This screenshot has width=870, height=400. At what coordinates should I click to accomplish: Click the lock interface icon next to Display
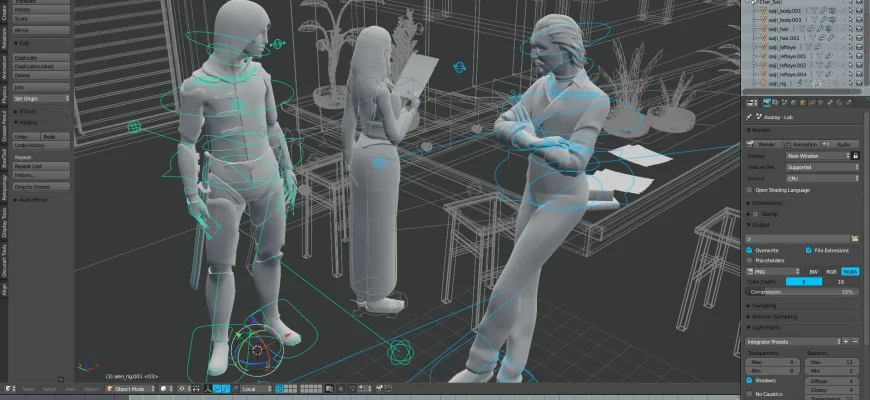click(855, 156)
